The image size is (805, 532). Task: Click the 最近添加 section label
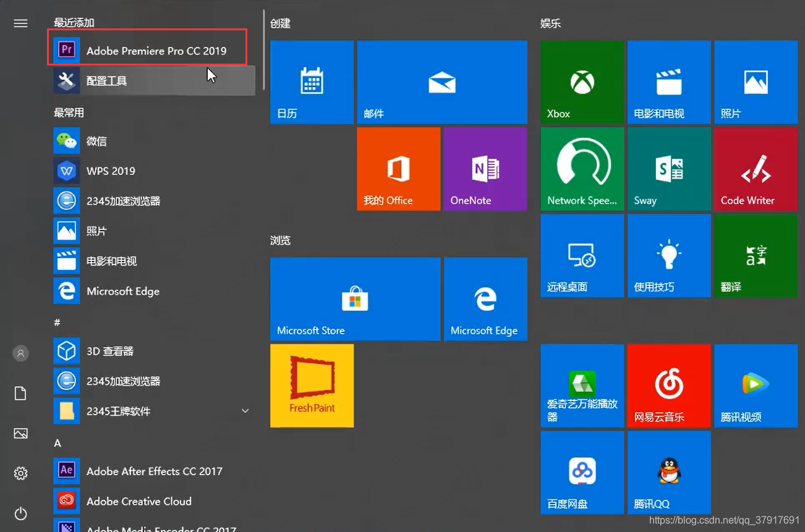74,23
